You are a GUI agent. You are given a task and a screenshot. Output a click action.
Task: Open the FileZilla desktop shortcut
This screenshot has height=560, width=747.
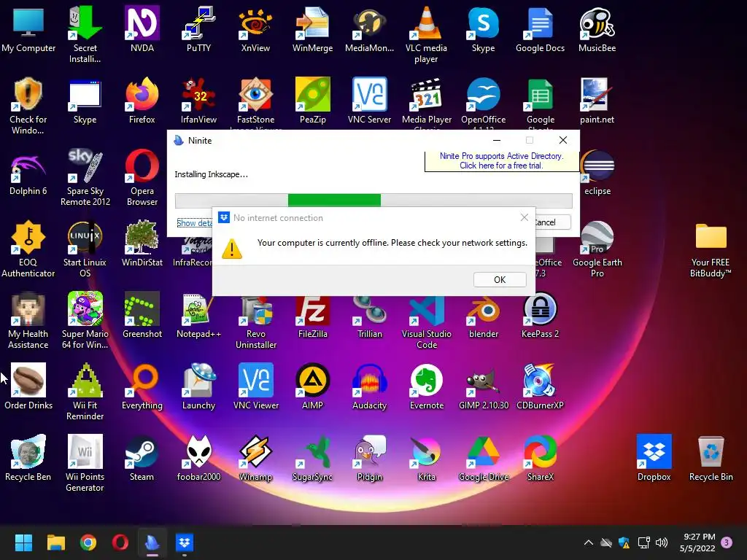pos(312,315)
